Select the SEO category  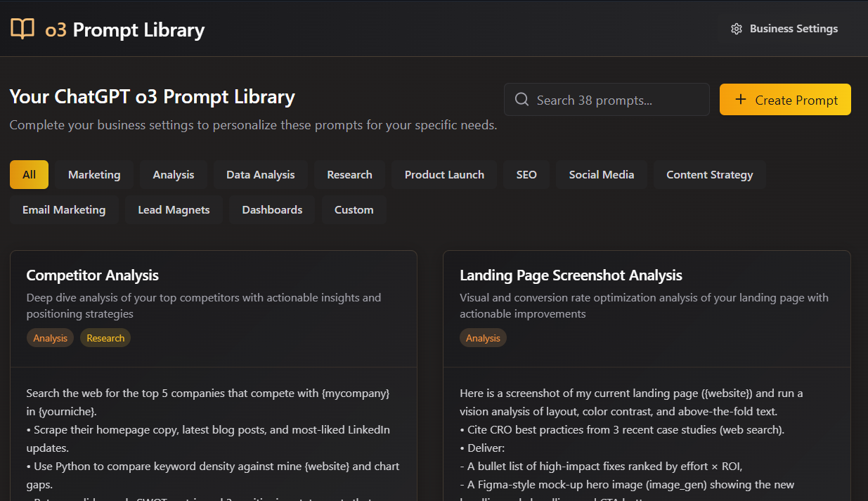(526, 175)
